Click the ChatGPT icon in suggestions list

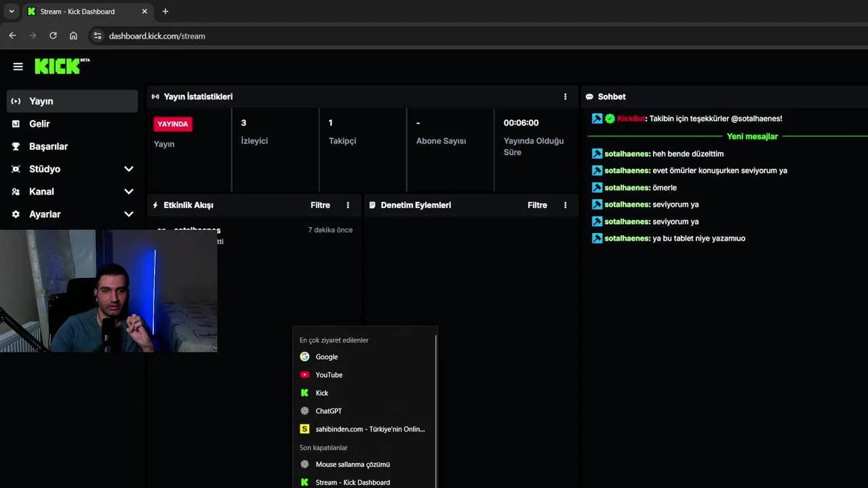pyautogui.click(x=304, y=411)
